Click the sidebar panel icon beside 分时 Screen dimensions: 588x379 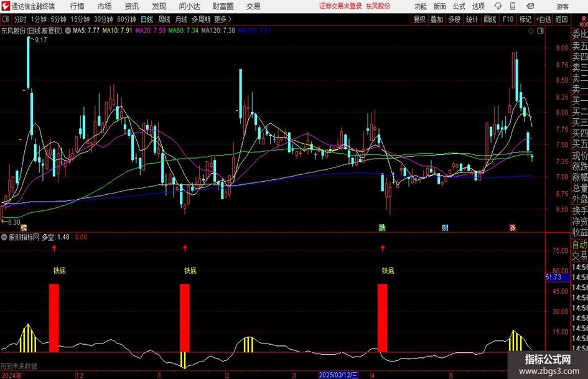tap(5, 19)
